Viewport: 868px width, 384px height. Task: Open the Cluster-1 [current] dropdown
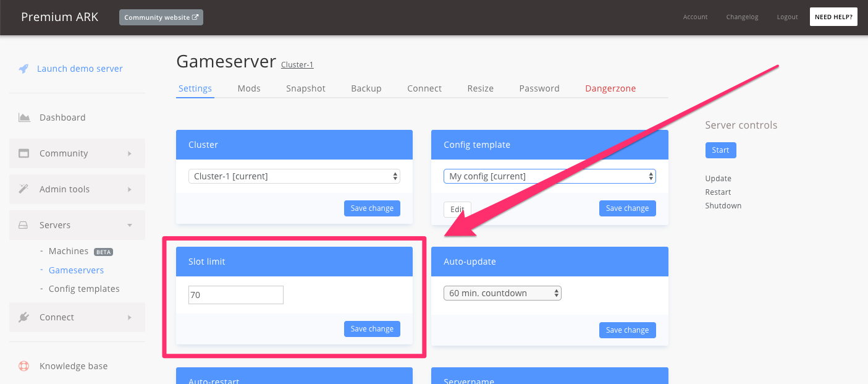tap(294, 176)
